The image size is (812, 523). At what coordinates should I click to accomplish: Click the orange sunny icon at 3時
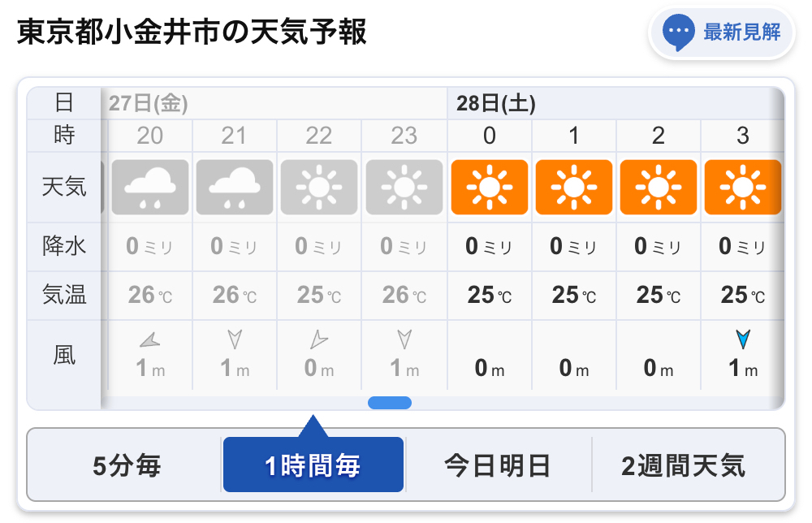(x=743, y=187)
